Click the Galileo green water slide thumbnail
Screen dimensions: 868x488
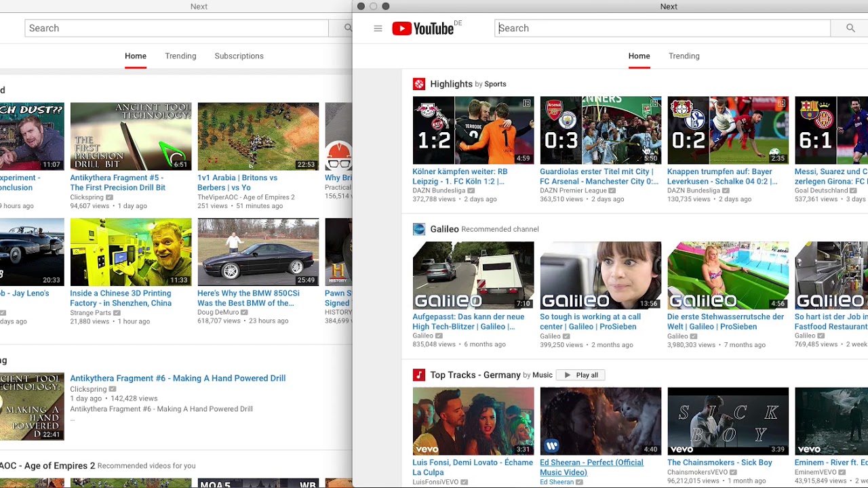(728, 275)
